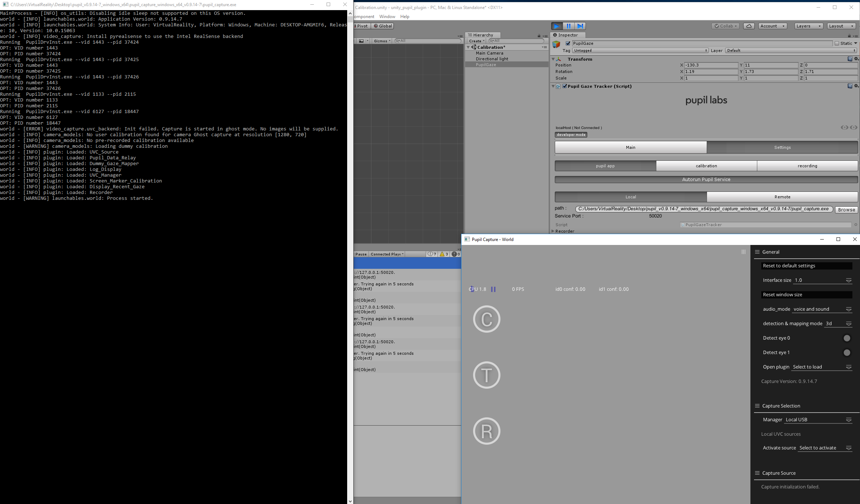Click the T test circle in Pupil Capture
The width and height of the screenshot is (860, 504).
pos(486,375)
